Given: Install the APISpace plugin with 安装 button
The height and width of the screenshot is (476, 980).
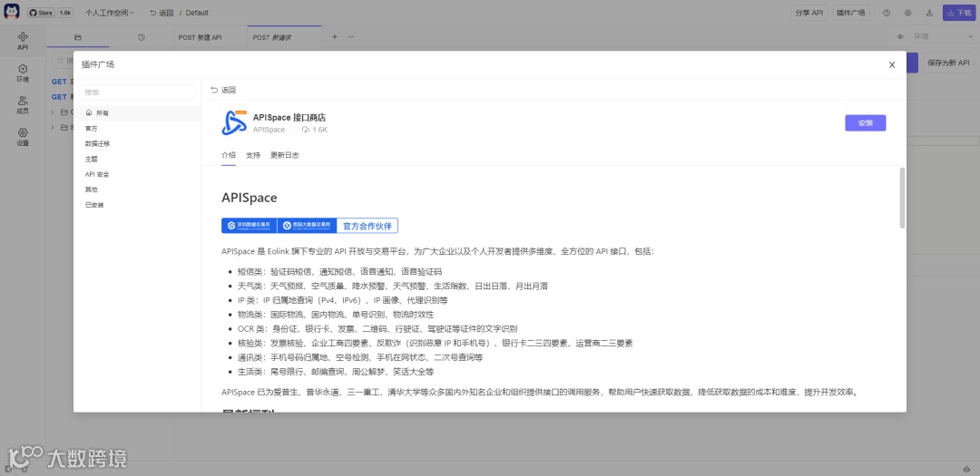Looking at the screenshot, I should tap(865, 123).
